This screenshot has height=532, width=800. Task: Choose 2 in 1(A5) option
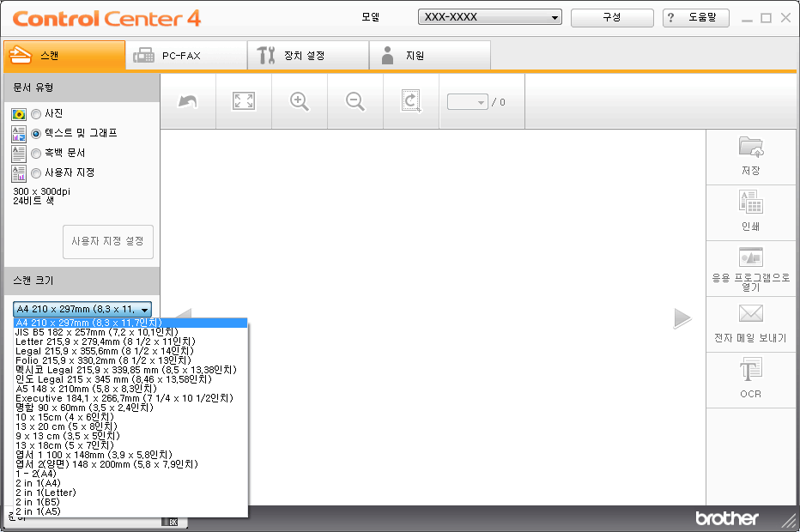[x=130, y=511]
